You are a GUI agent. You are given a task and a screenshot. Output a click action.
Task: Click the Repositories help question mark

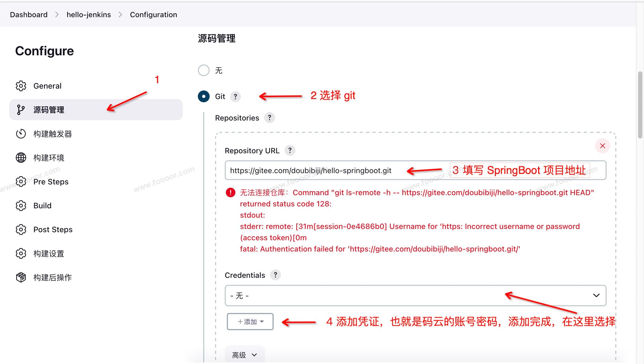269,118
